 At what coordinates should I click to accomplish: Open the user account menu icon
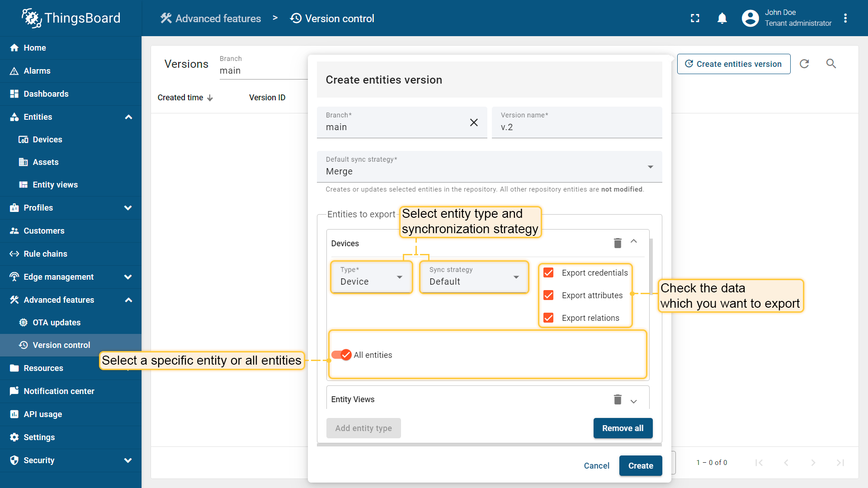(845, 19)
